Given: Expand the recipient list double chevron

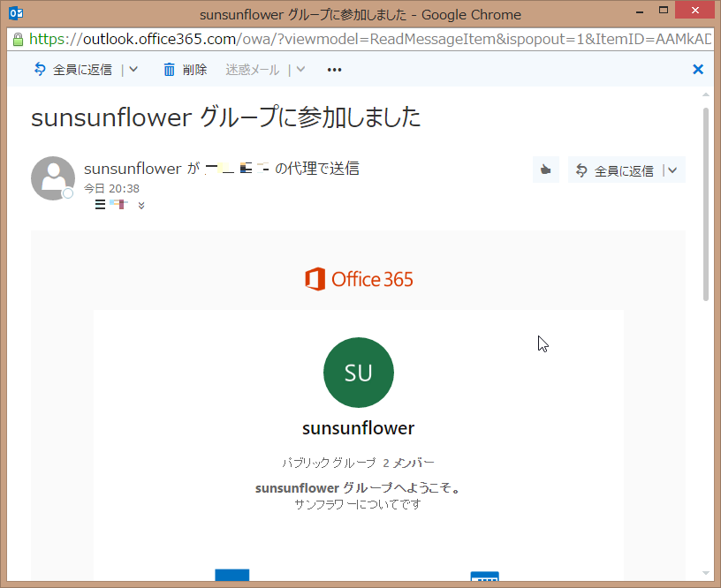Looking at the screenshot, I should click(141, 206).
